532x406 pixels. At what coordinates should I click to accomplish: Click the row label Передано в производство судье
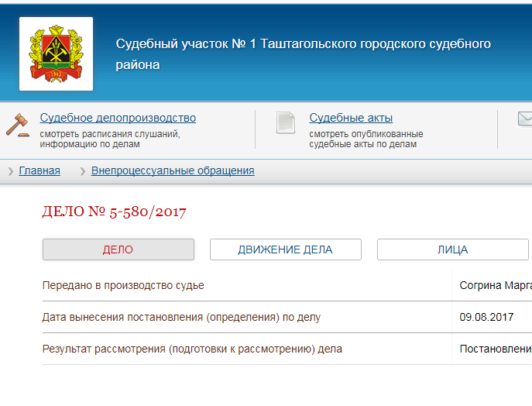point(123,285)
